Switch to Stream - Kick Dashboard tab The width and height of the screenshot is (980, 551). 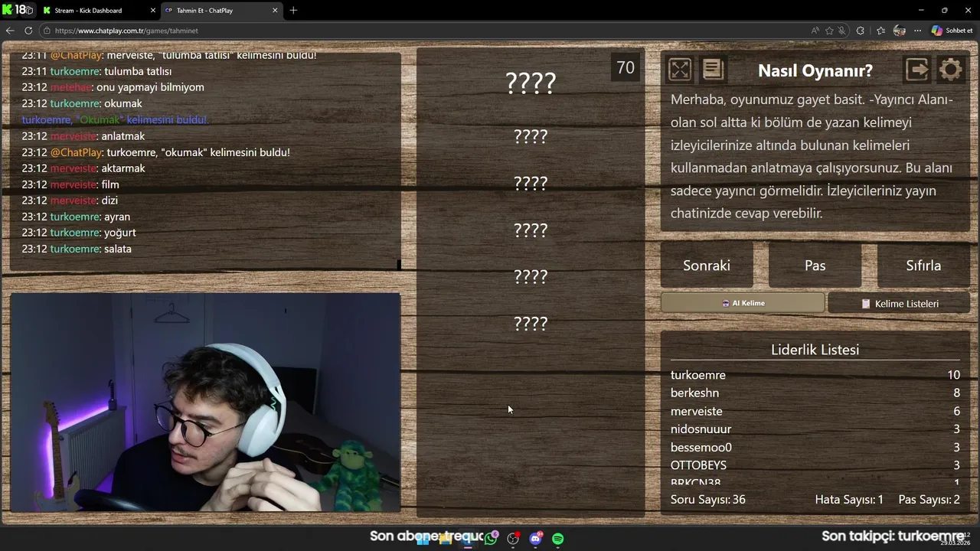[x=98, y=10]
